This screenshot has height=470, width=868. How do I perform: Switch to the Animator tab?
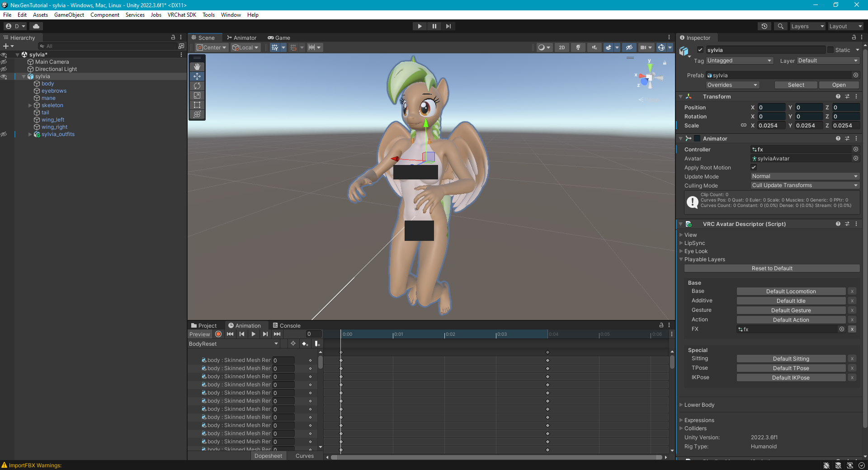[x=242, y=38]
